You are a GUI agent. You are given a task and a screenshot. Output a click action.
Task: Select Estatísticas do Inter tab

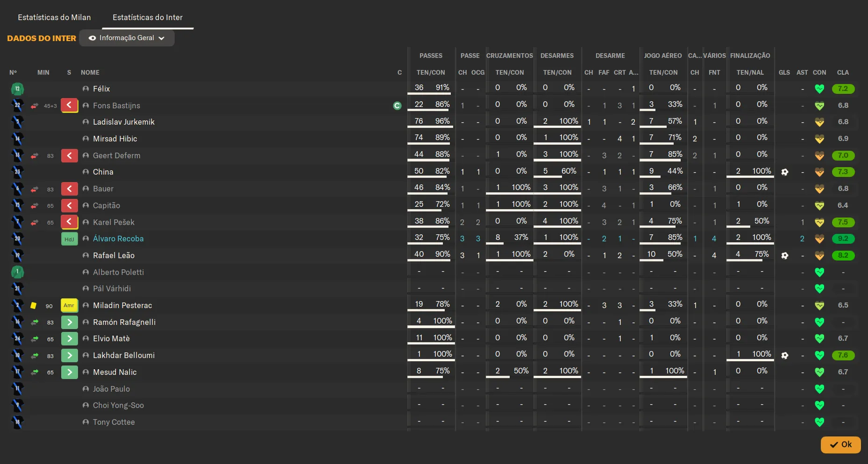click(148, 17)
